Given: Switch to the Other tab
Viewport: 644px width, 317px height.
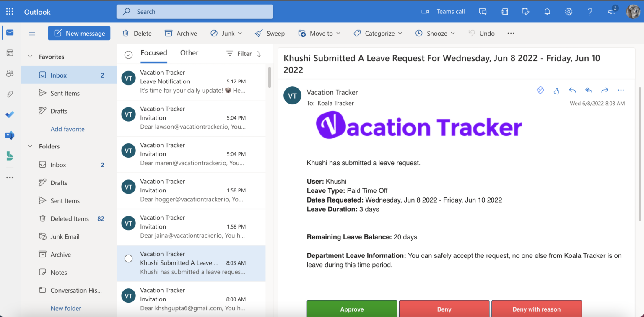Looking at the screenshot, I should [x=189, y=53].
